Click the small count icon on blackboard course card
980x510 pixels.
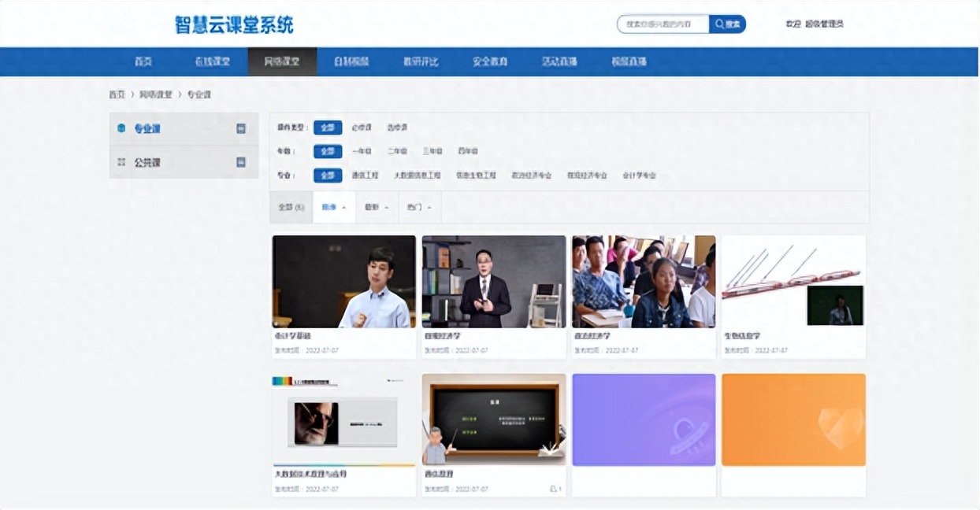tap(554, 489)
